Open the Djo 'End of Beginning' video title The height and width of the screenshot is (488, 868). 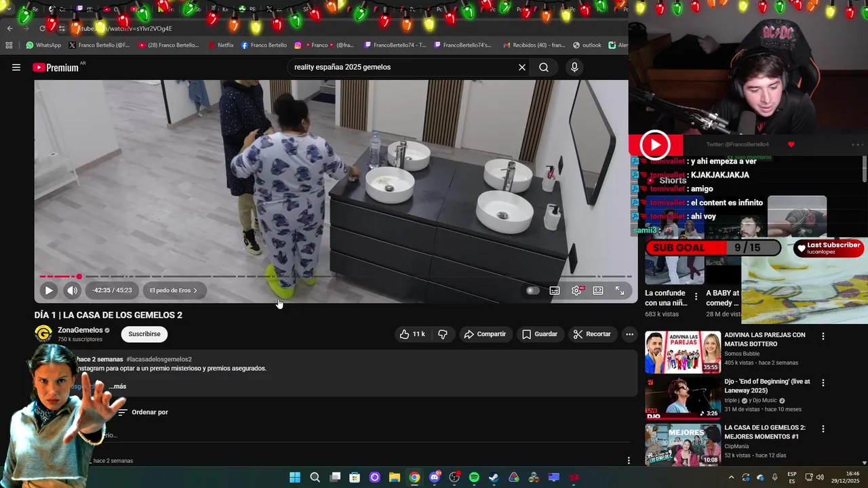coord(767,386)
